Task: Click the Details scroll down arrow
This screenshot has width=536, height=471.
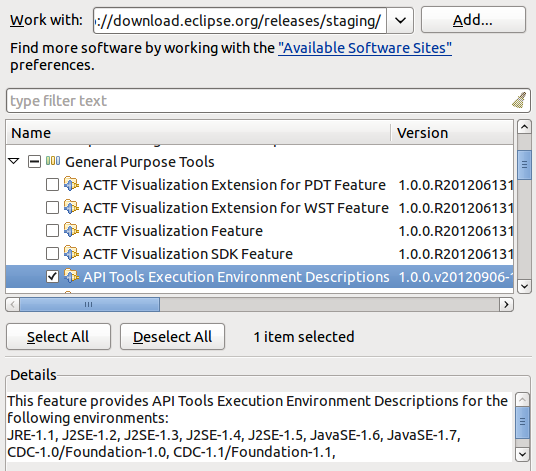Action: [522, 454]
